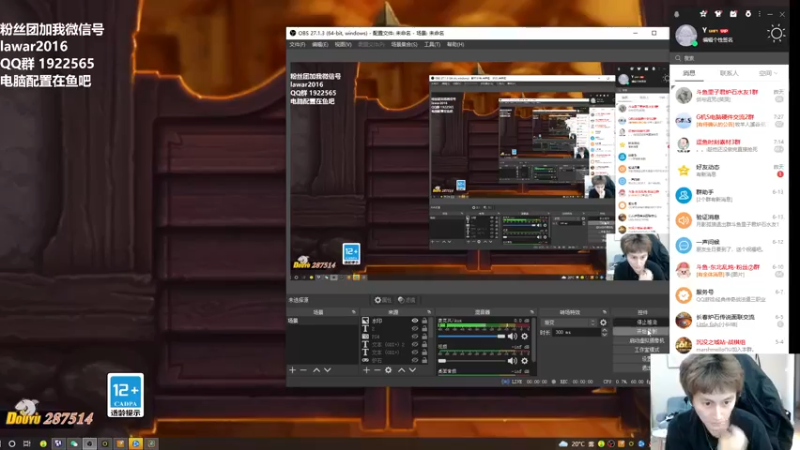This screenshot has width=800, height=450.
Task: Open the 渐变 transition type dropdown
Action: 568,322
